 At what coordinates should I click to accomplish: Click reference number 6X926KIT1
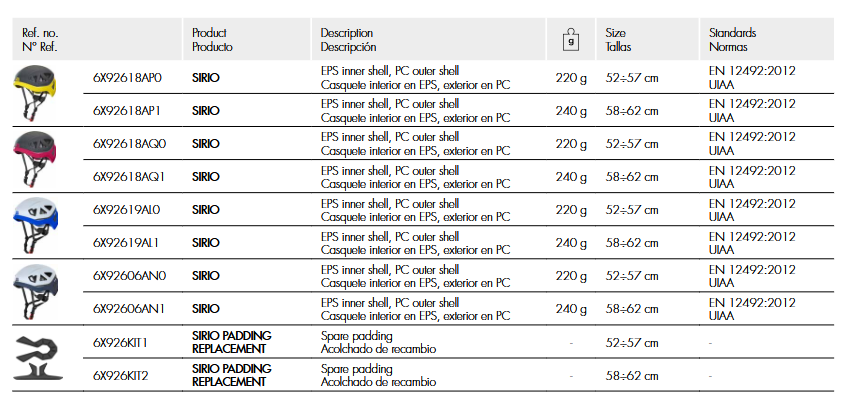pyautogui.click(x=120, y=342)
